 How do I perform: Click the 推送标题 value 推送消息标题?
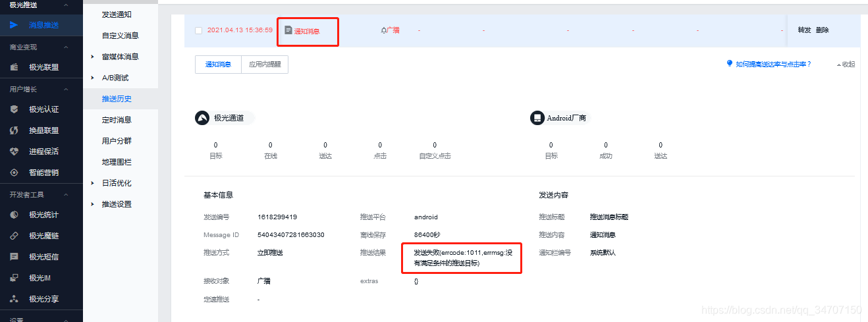click(x=609, y=217)
